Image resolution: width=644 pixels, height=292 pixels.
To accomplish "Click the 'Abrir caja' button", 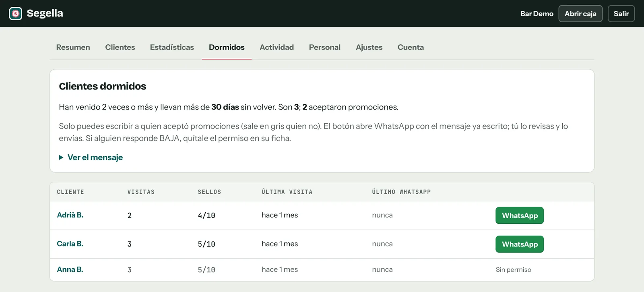I will click(x=580, y=14).
